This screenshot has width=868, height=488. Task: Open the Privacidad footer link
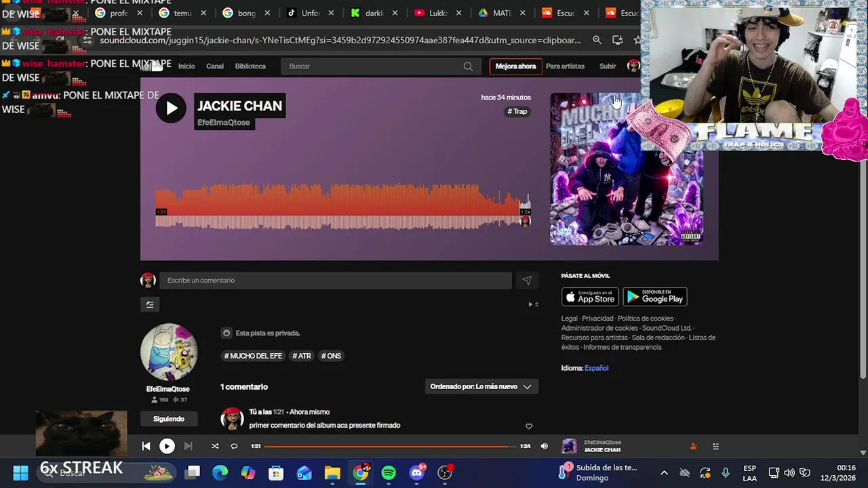point(597,319)
